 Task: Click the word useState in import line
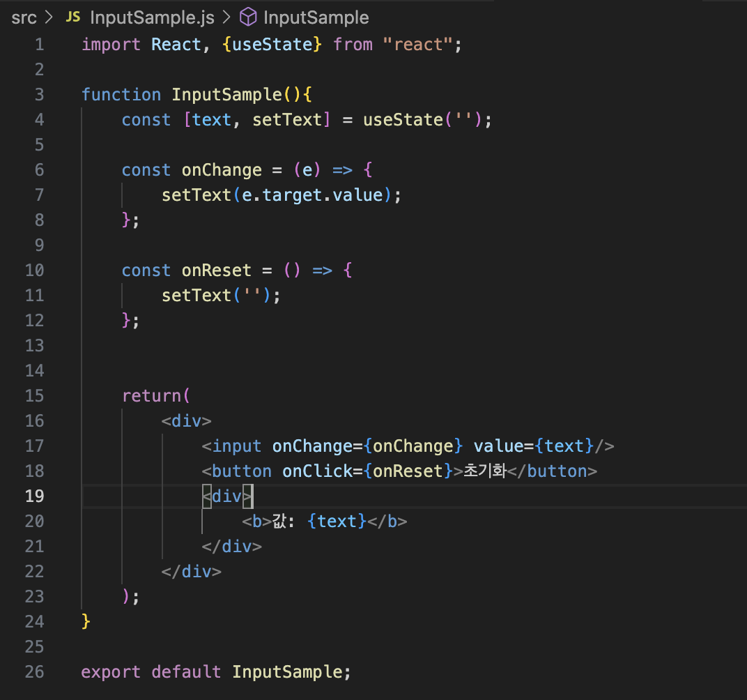[x=272, y=45]
